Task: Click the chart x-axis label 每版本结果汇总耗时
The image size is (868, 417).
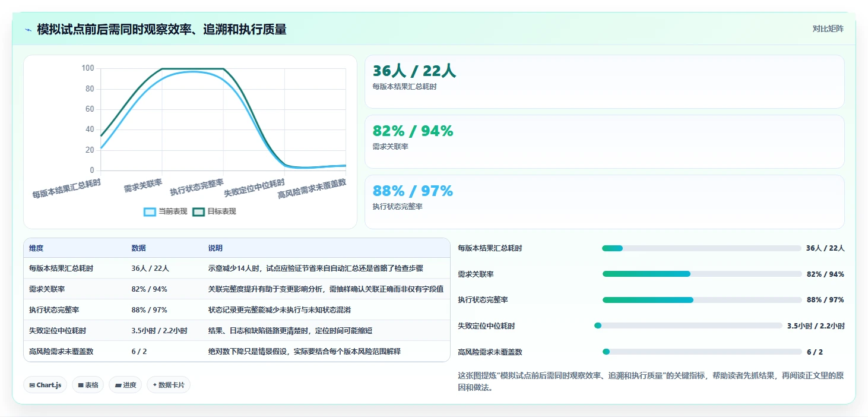Action: pyautogui.click(x=66, y=188)
